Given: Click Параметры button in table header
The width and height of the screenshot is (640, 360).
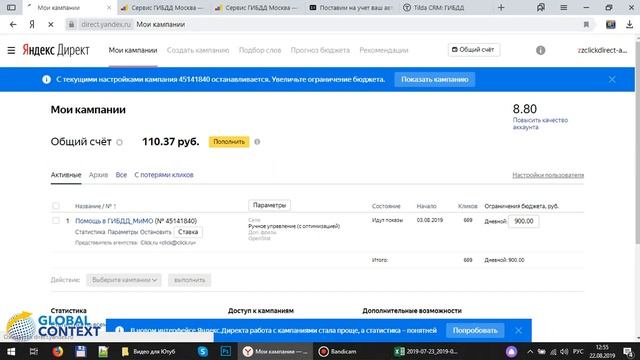Looking at the screenshot, I should click(x=269, y=205).
